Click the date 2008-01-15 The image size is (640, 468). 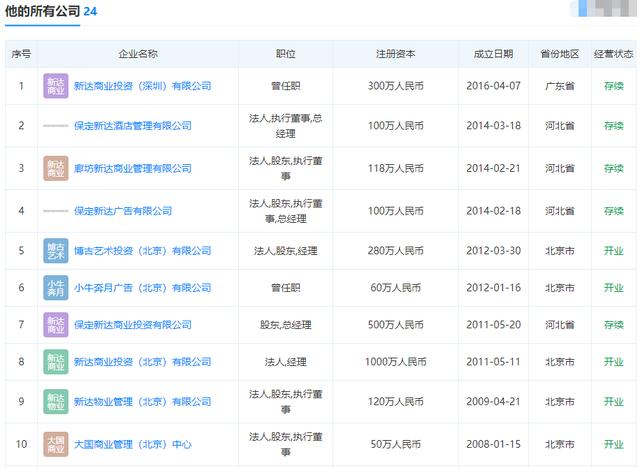point(493,444)
